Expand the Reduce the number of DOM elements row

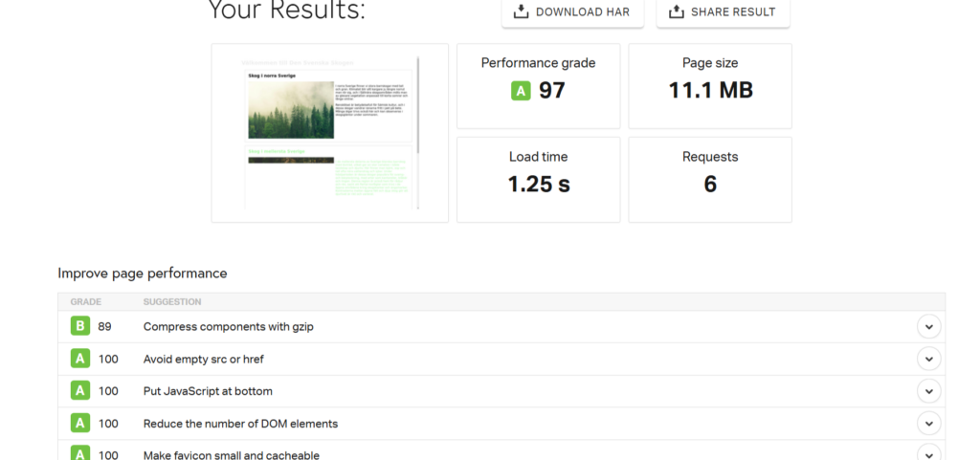click(928, 423)
